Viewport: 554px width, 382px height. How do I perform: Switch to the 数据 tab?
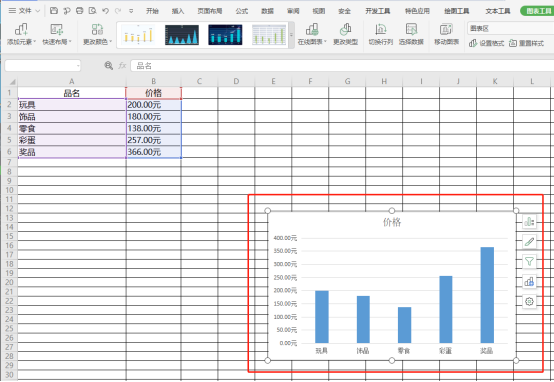[x=267, y=11]
